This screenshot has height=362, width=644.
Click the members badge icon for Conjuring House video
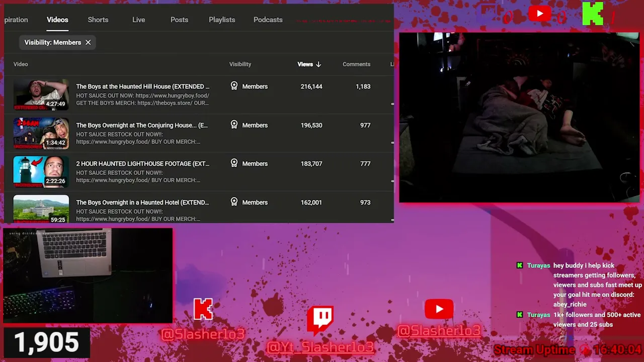tap(234, 125)
